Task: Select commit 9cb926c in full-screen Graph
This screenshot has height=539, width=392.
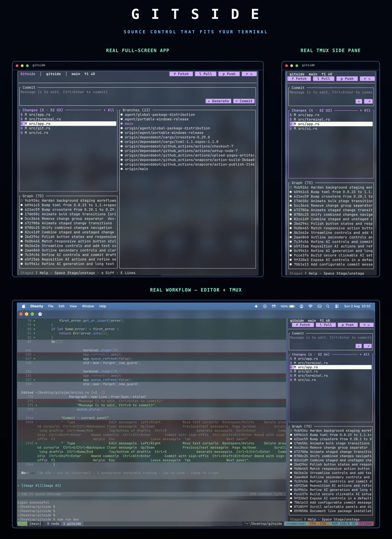Action: click(x=68, y=200)
